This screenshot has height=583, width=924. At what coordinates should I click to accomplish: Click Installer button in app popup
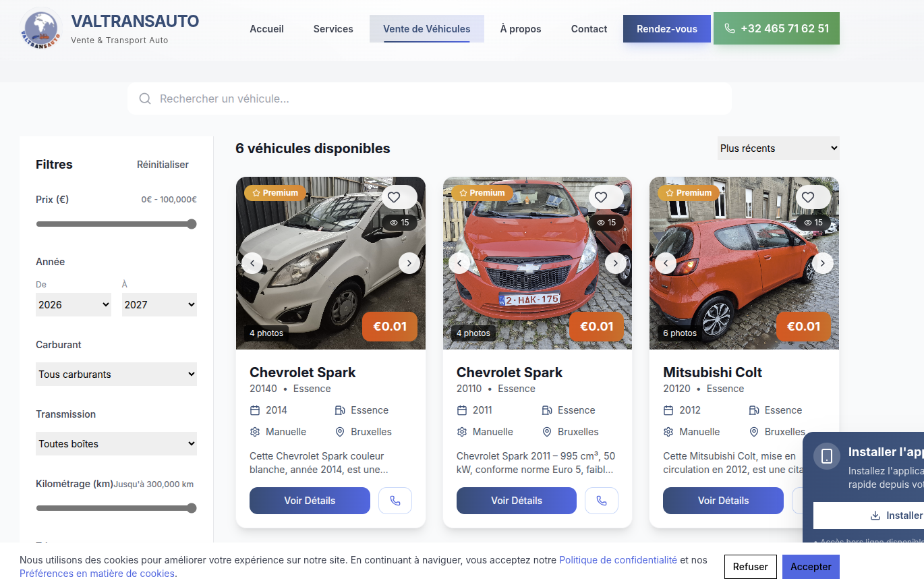click(x=869, y=516)
